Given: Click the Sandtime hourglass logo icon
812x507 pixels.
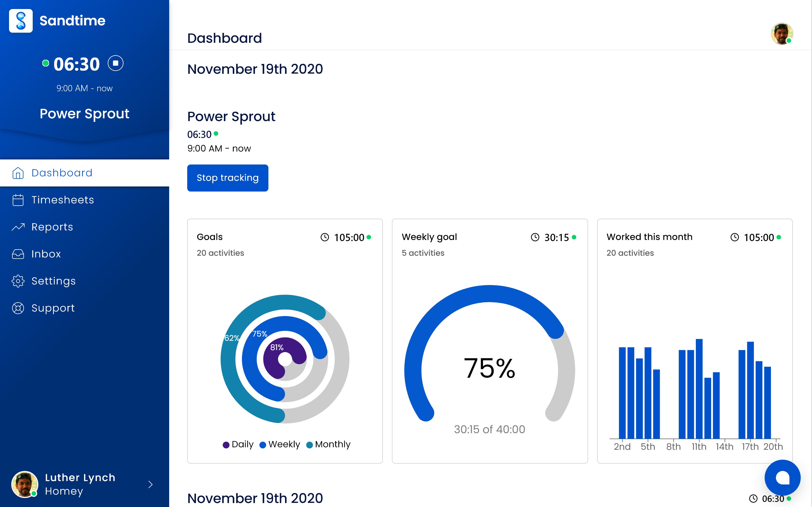Looking at the screenshot, I should 21,21.
